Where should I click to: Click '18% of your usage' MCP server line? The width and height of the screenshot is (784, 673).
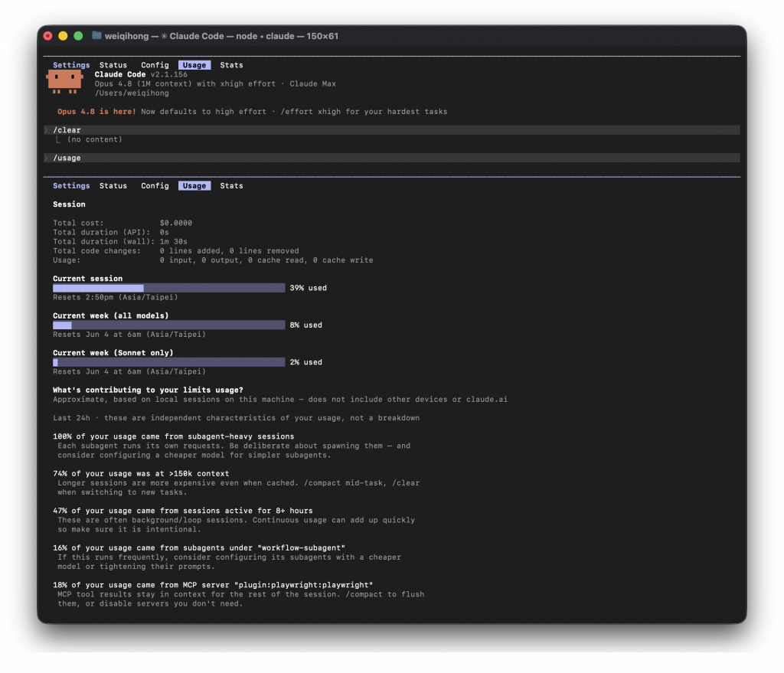pos(213,585)
